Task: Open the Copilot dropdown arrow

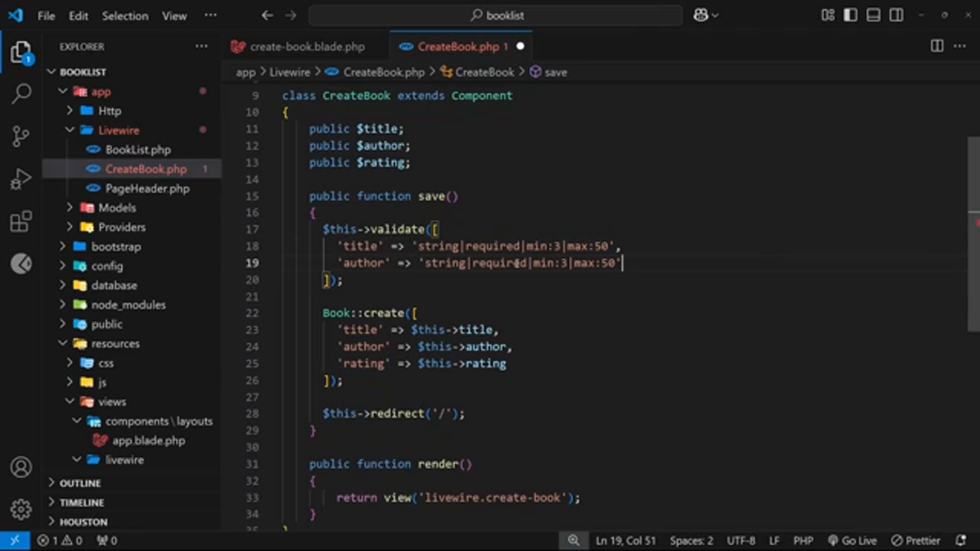Action: (715, 15)
